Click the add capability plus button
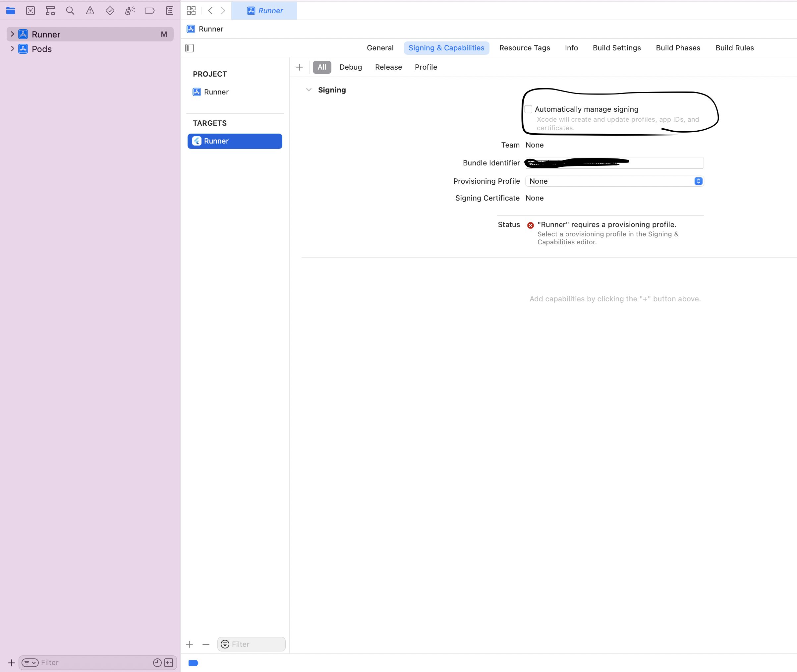Screen dimensions: 797x672 299,67
